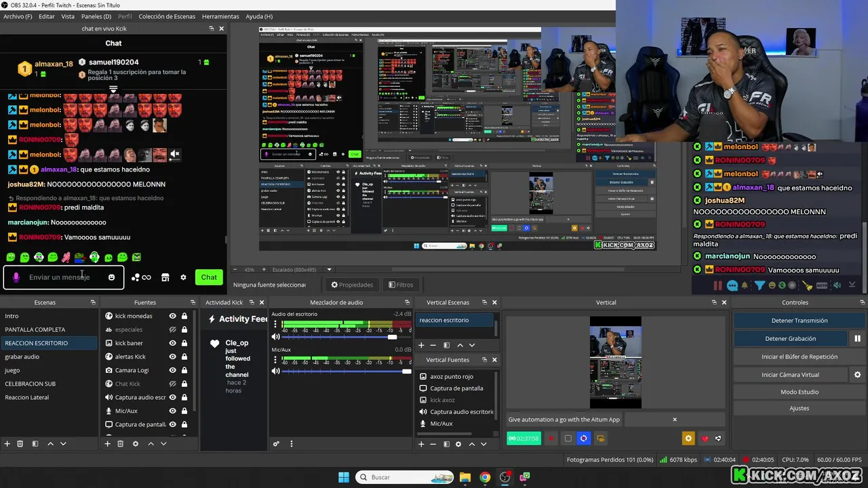Open the chat shop icon
The width and height of the screenshot is (868, 488).
165,277
